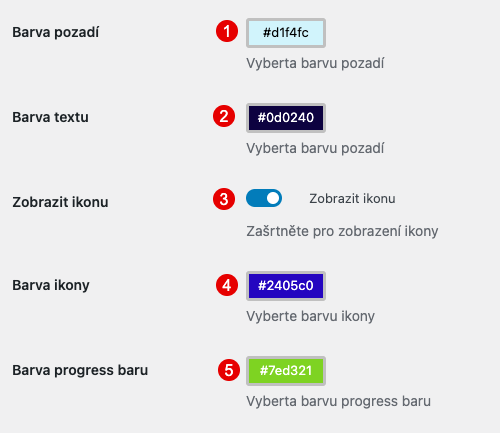The image size is (500, 433).
Task: Select the bold Barva ikony label
Action: 51,286
